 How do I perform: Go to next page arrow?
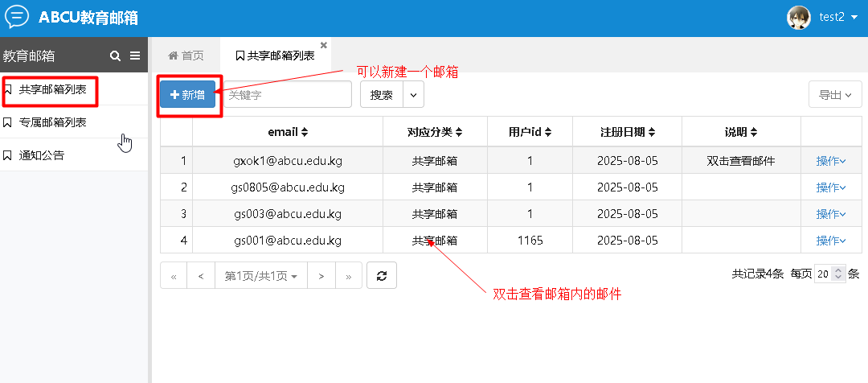tap(321, 276)
